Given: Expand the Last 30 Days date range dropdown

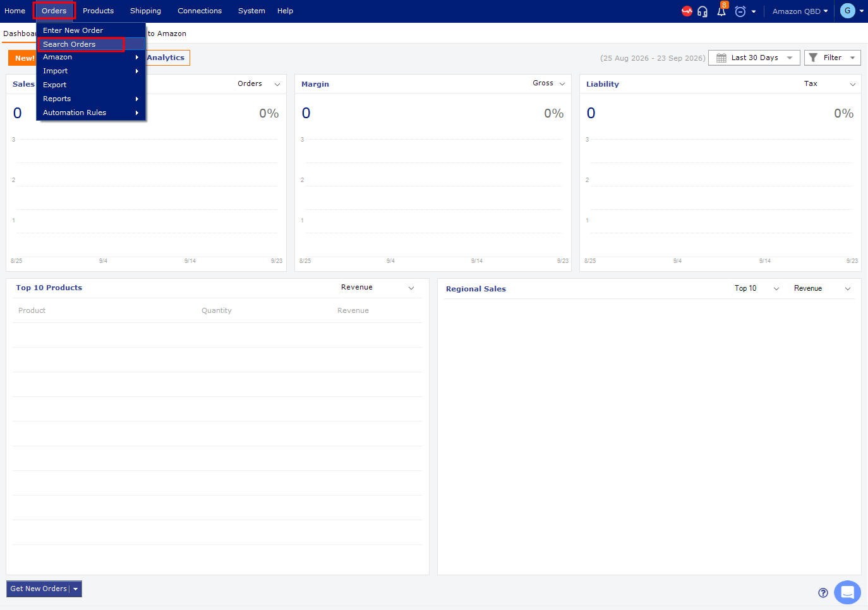Looking at the screenshot, I should click(754, 58).
